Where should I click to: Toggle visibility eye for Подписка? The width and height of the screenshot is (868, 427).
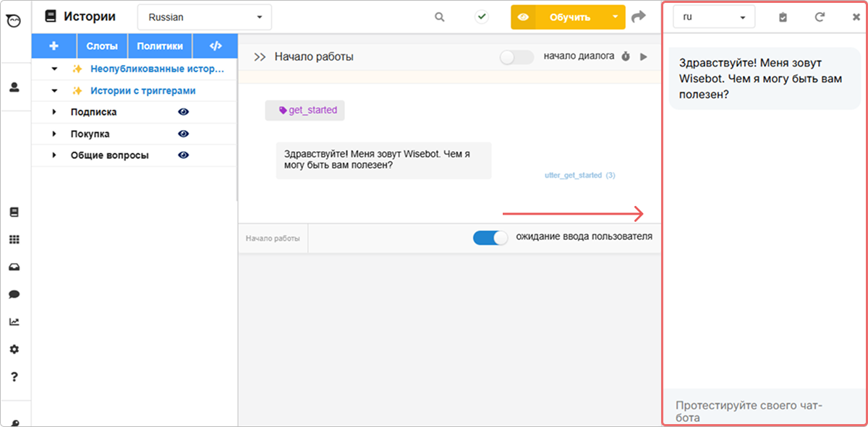[x=184, y=112]
